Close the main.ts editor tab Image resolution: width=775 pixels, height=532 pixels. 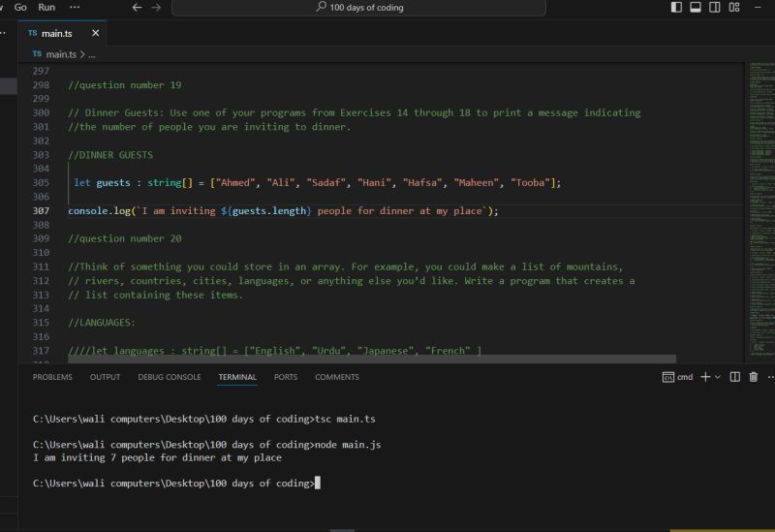click(x=95, y=33)
